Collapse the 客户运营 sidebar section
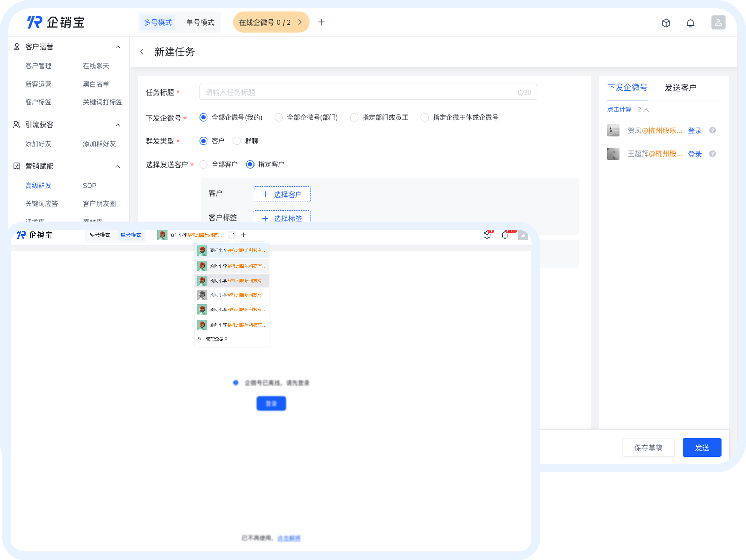Viewport: 746px width, 560px height. [x=118, y=47]
